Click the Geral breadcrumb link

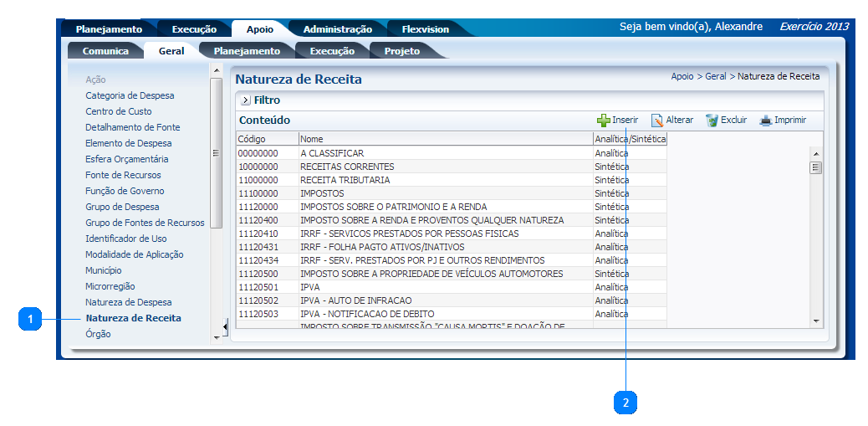pyautogui.click(x=715, y=76)
